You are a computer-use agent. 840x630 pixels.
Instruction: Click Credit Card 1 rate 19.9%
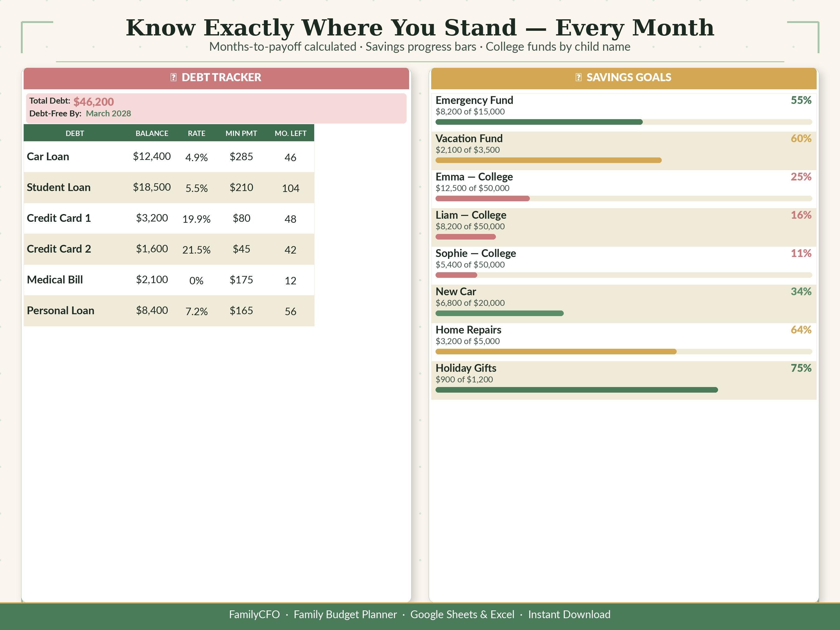tap(196, 219)
